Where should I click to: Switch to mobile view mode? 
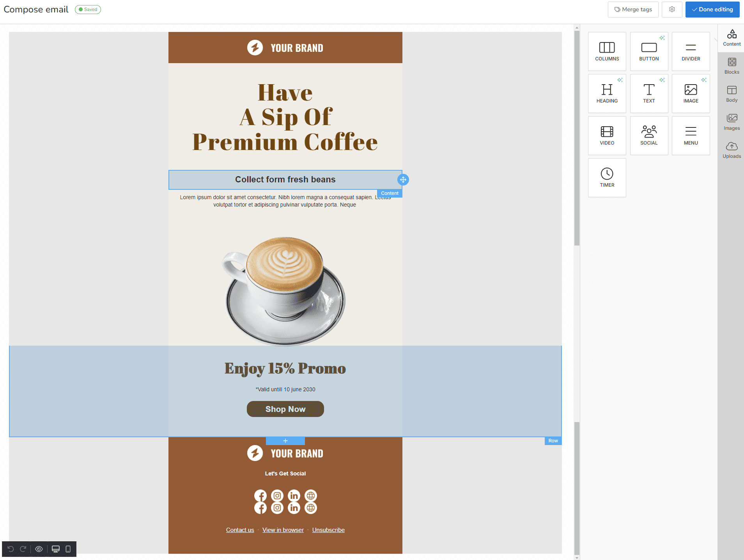tap(68, 549)
